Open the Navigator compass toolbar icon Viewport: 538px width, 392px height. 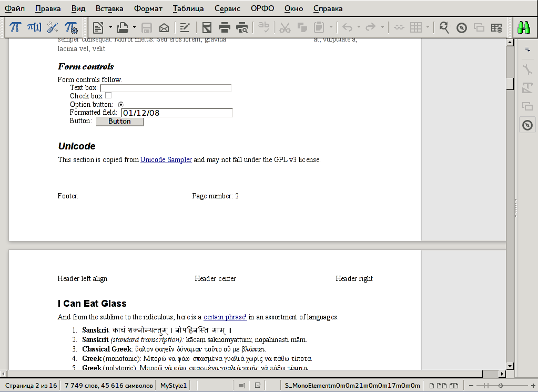point(462,27)
